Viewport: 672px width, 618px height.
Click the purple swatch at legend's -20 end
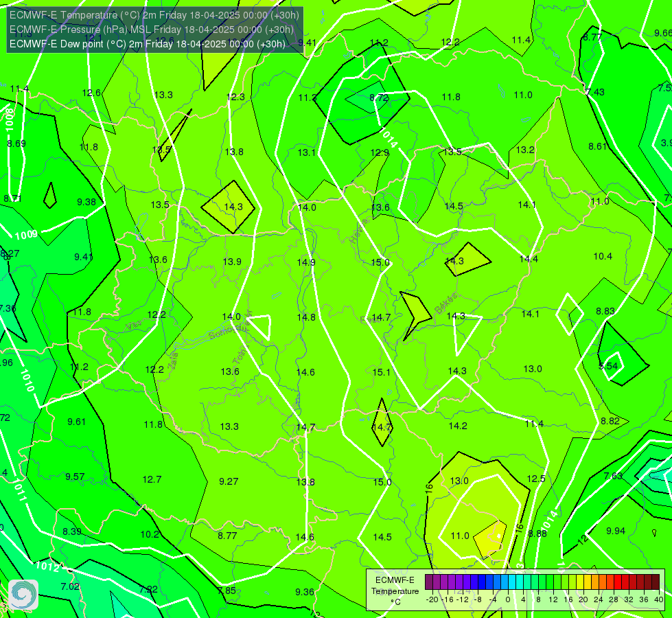pyautogui.click(x=429, y=582)
